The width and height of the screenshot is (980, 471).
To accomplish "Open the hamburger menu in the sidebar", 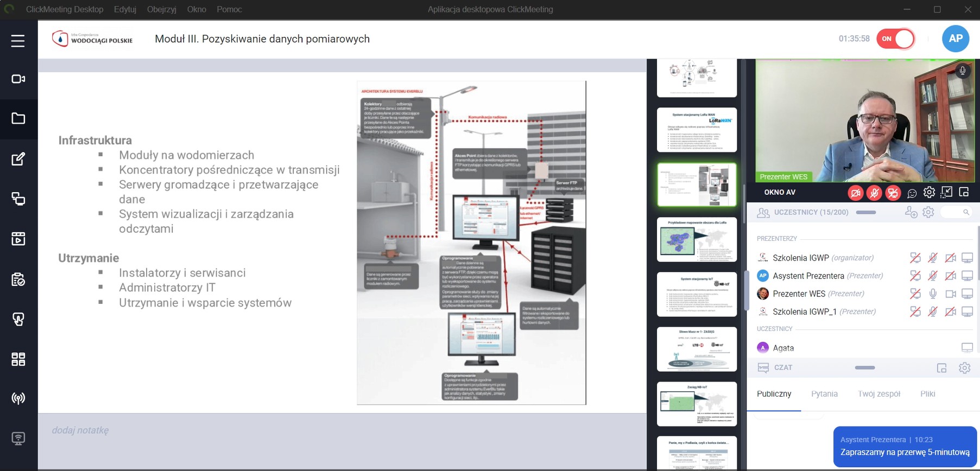I will coord(18,41).
